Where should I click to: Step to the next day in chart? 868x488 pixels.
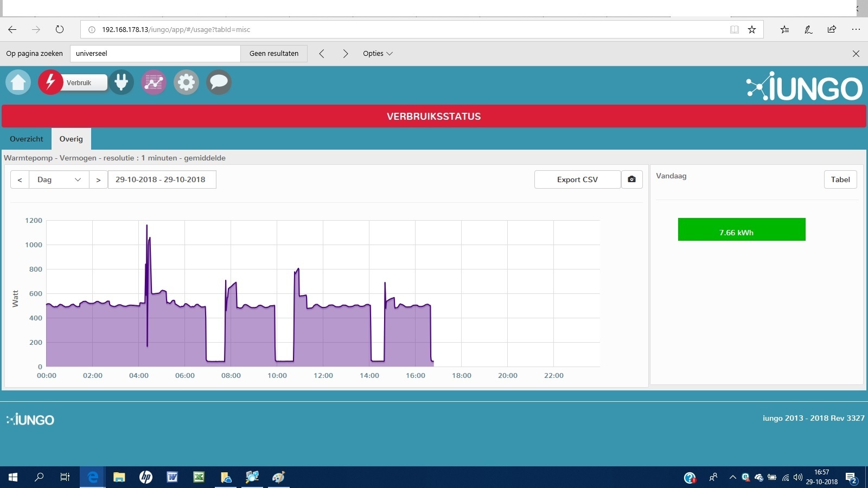98,179
